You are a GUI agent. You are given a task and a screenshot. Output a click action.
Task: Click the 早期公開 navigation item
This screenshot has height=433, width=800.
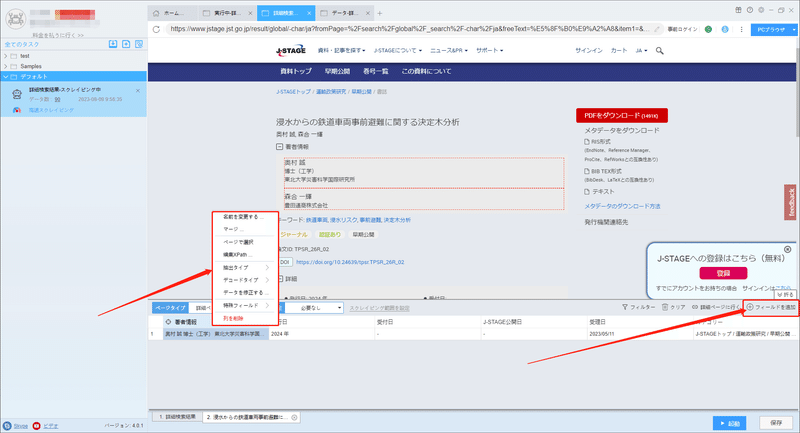[x=337, y=71]
